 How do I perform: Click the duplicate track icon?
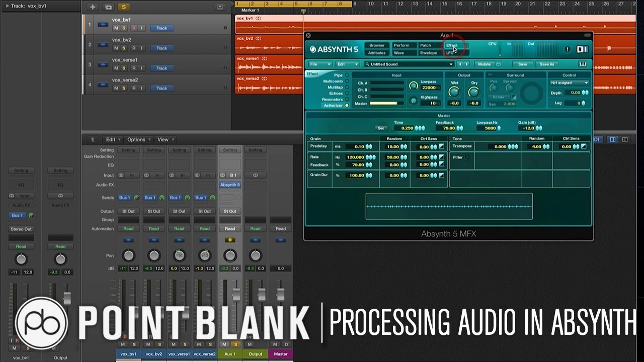[x=108, y=7]
